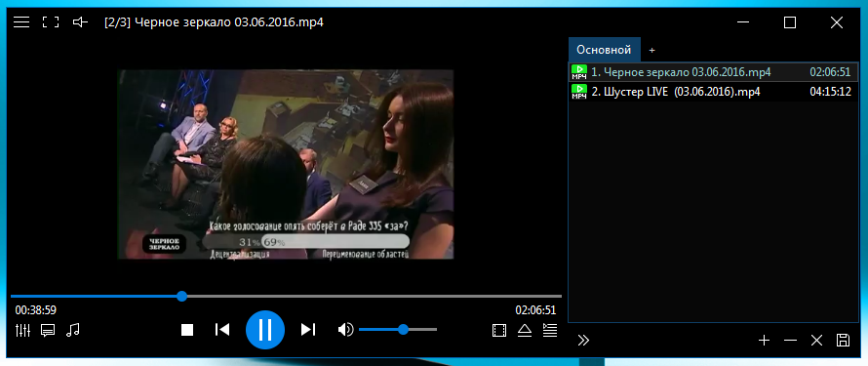
Task: Click the eject/open file icon
Action: point(525,331)
